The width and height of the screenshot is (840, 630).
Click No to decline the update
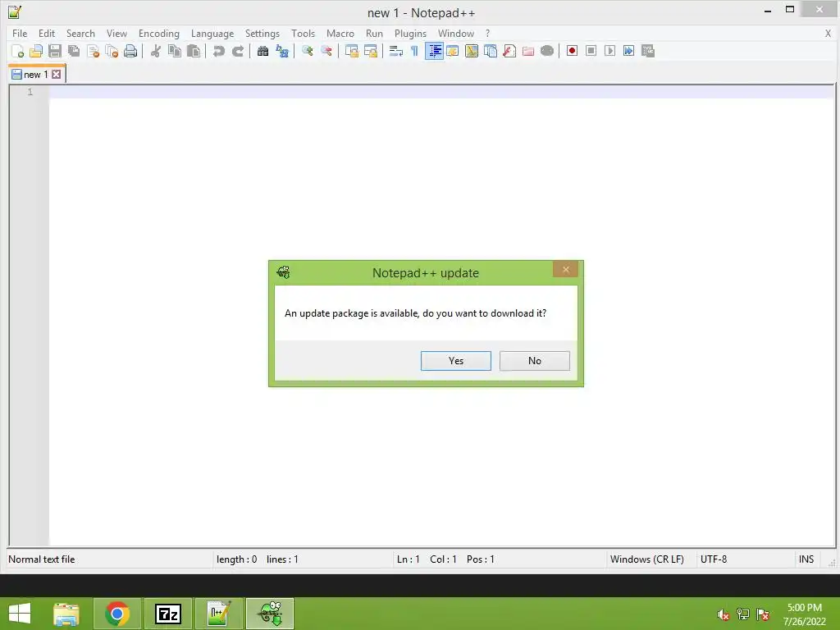535,361
